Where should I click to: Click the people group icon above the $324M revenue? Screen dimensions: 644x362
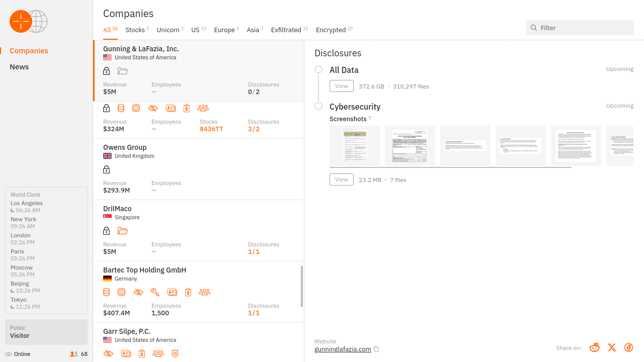tap(203, 108)
